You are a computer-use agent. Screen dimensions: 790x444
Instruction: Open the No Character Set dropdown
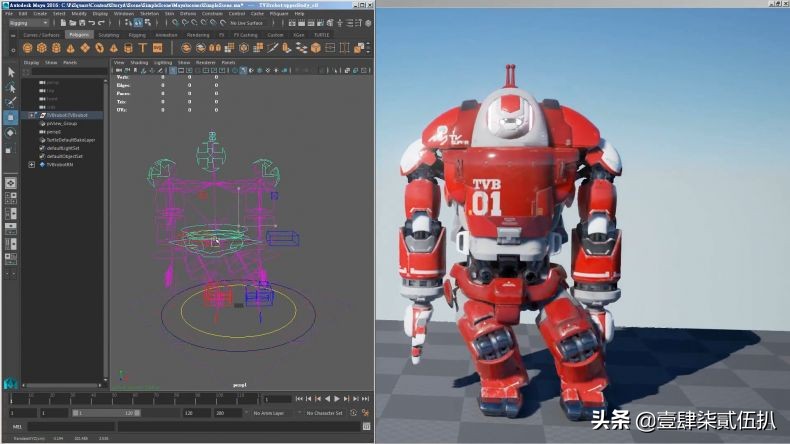323,412
